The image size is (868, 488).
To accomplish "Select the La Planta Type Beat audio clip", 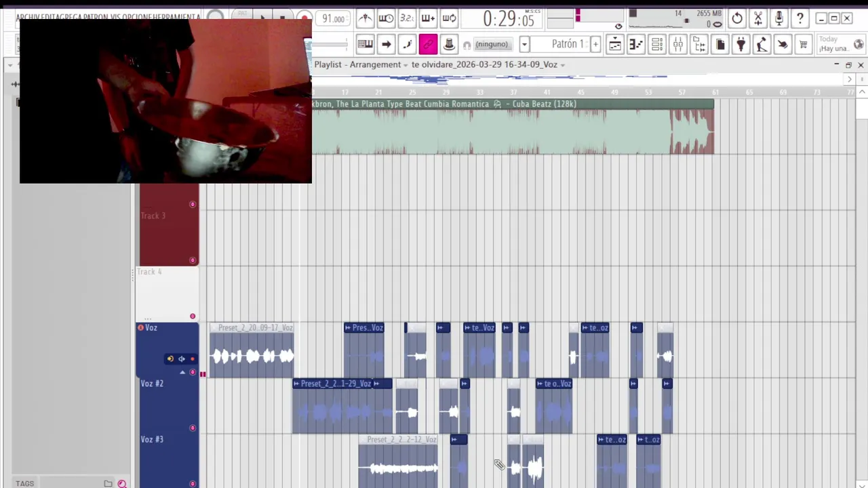I will coord(512,127).
